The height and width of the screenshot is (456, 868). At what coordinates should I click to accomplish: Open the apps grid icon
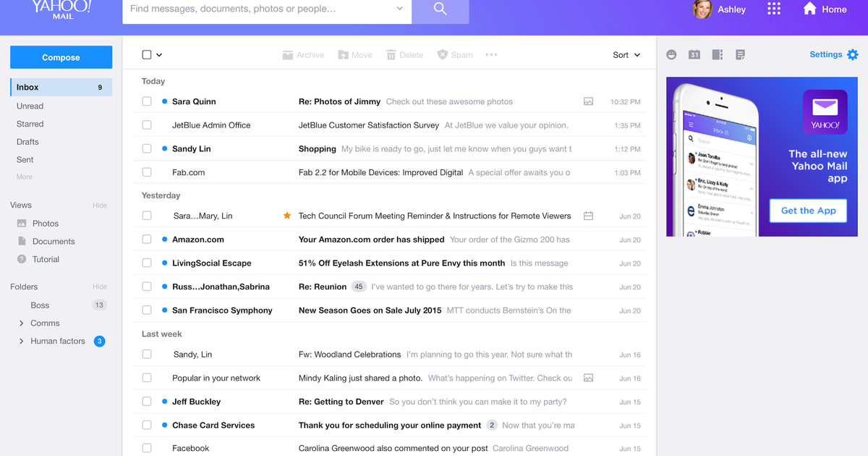tap(774, 9)
